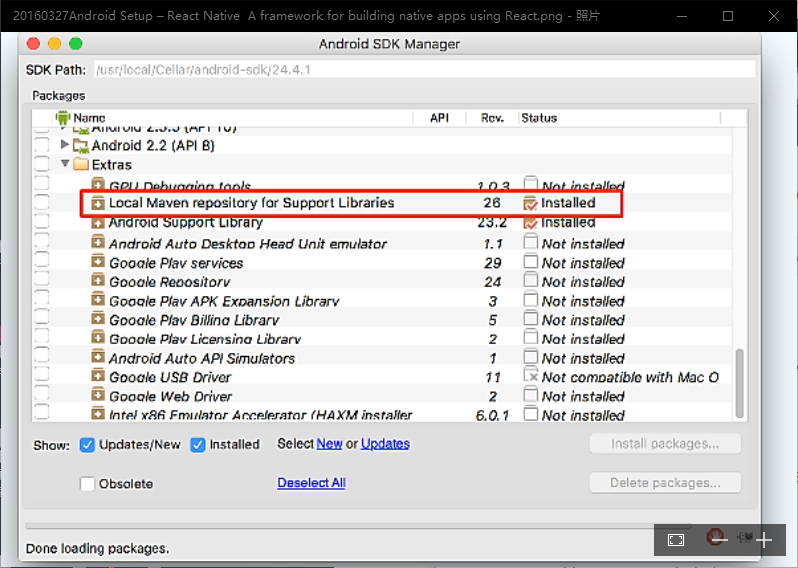
Task: Click the Intel x86 Emulator Accelerator package icon
Action: (98, 413)
